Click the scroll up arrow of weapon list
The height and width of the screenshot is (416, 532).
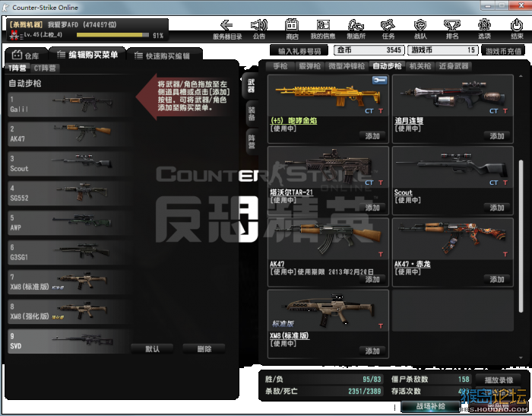coord(521,76)
